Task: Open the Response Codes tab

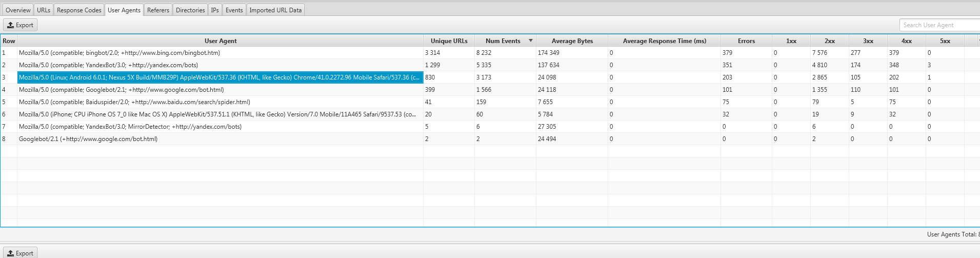Action: click(x=79, y=10)
